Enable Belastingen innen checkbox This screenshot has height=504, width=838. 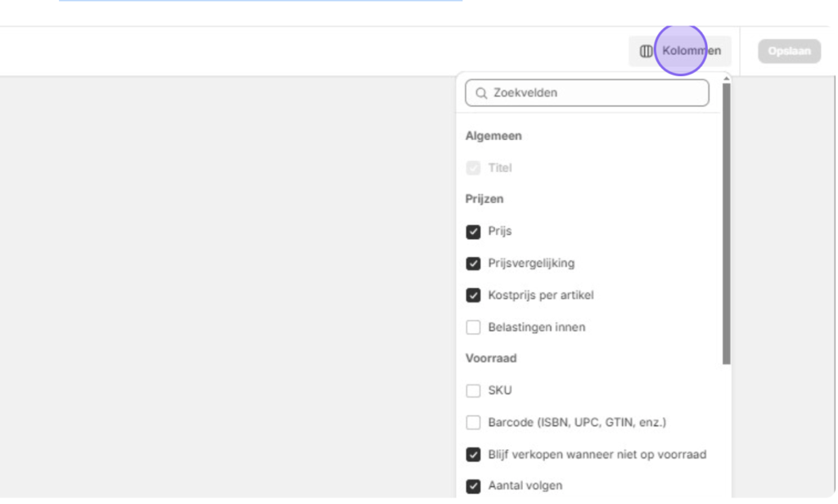(x=473, y=327)
